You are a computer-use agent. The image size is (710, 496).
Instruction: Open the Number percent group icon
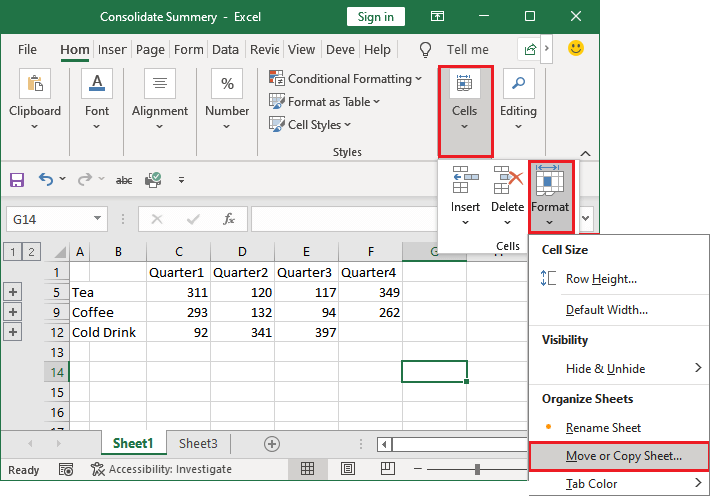click(x=227, y=83)
